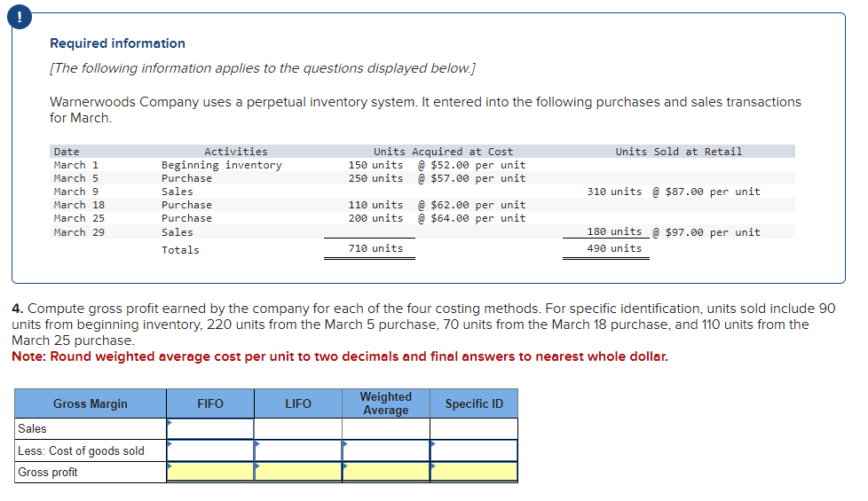Select the FIFO Gross profit yellow cell
The width and height of the screenshot is (868, 501).
210,473
